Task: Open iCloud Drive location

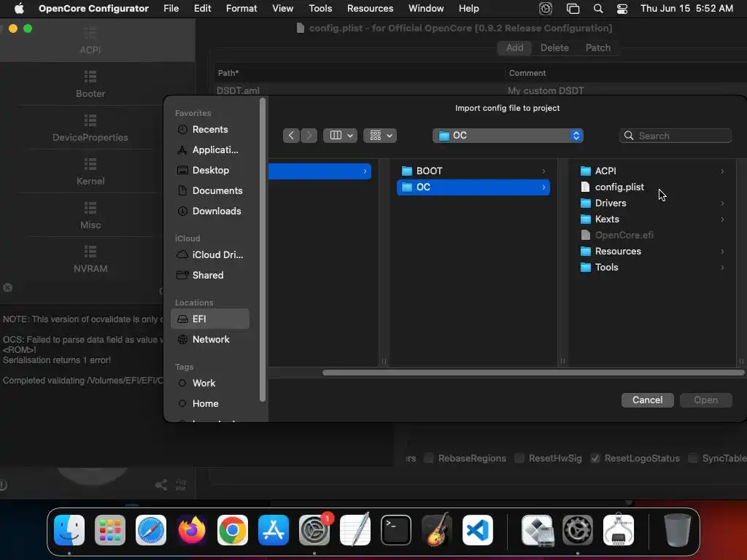Action: coord(209,254)
